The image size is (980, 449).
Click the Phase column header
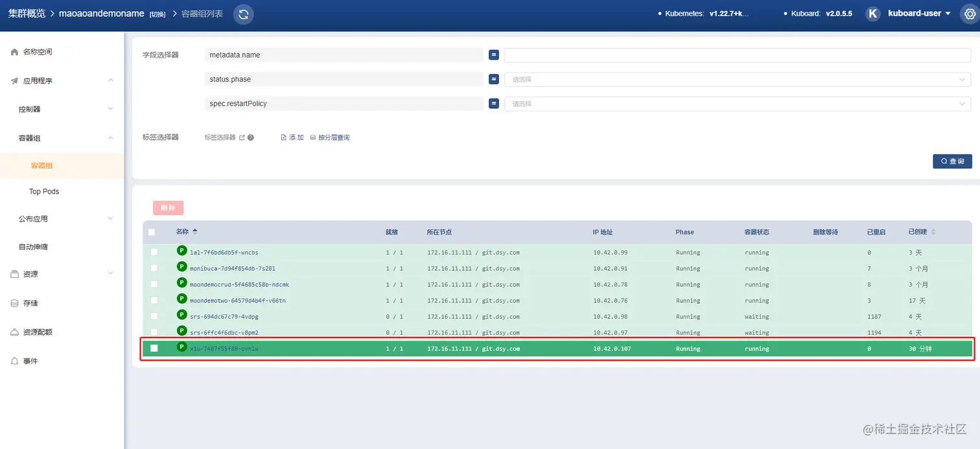(684, 232)
